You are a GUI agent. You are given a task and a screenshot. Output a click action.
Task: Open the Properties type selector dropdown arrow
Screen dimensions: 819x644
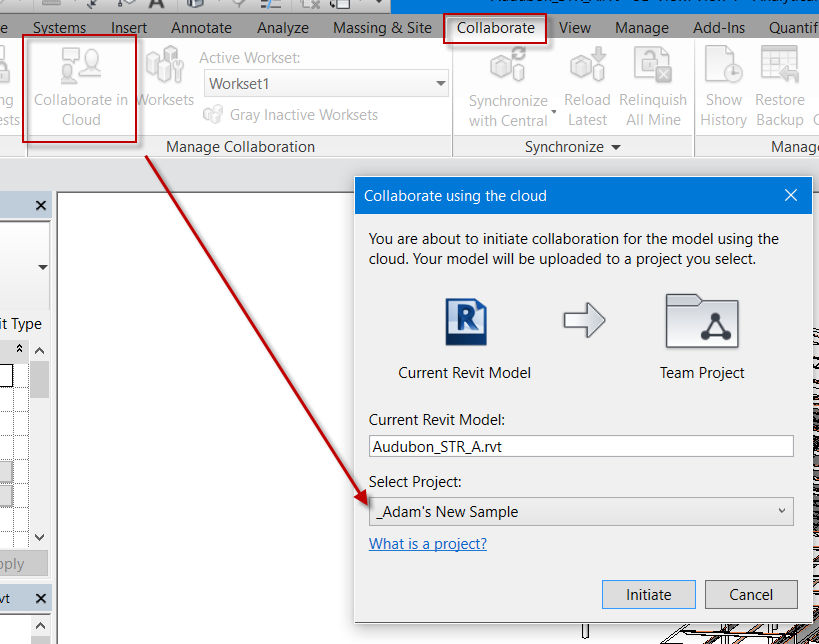click(43, 267)
